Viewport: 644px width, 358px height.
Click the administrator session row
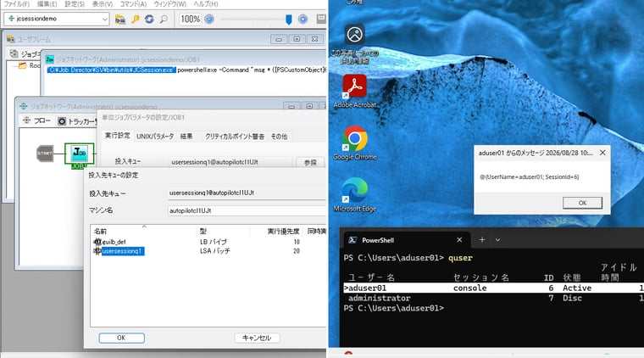[493, 298]
